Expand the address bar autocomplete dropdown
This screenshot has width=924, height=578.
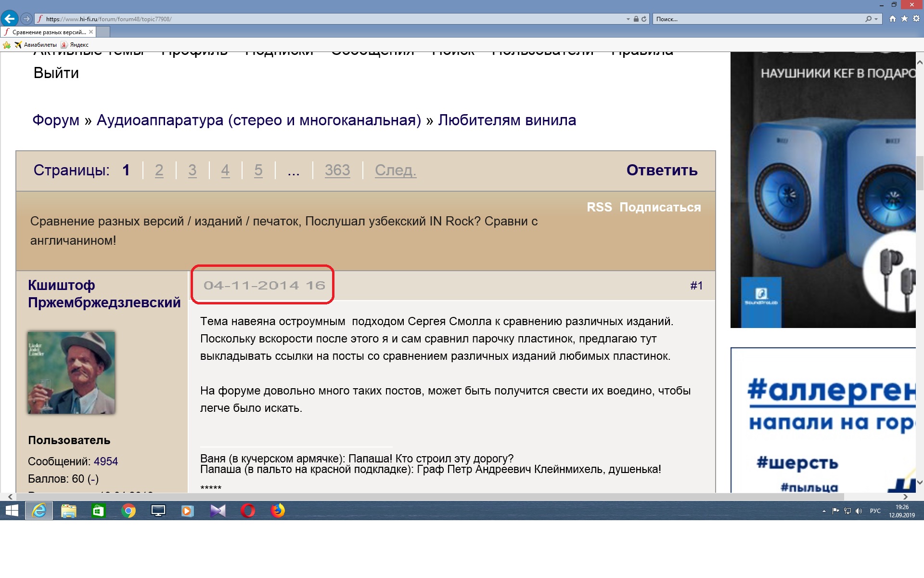click(x=628, y=19)
